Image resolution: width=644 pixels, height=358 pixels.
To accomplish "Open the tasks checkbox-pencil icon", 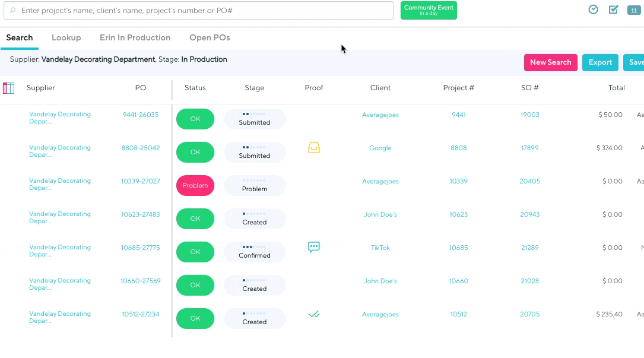I will 614,9.
